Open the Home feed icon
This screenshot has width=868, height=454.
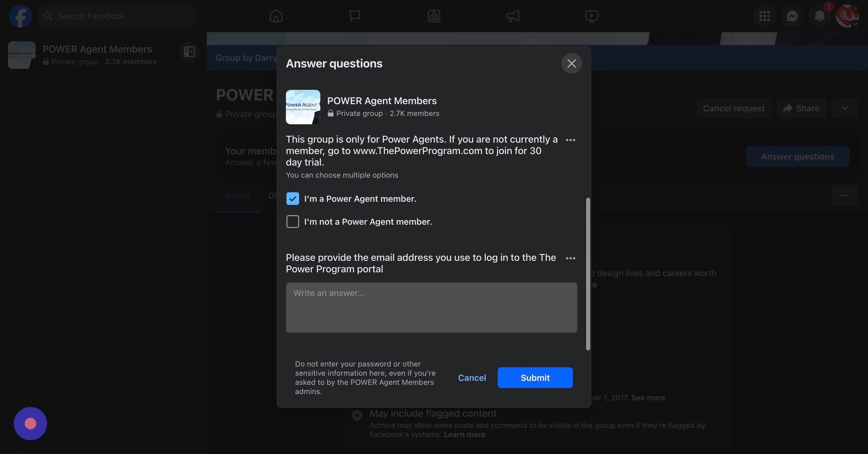point(276,16)
